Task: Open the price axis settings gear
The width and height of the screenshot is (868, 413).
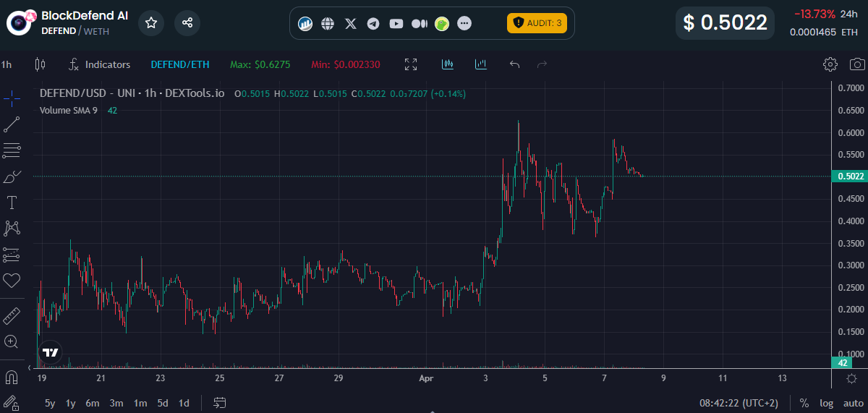Action: 853,378
